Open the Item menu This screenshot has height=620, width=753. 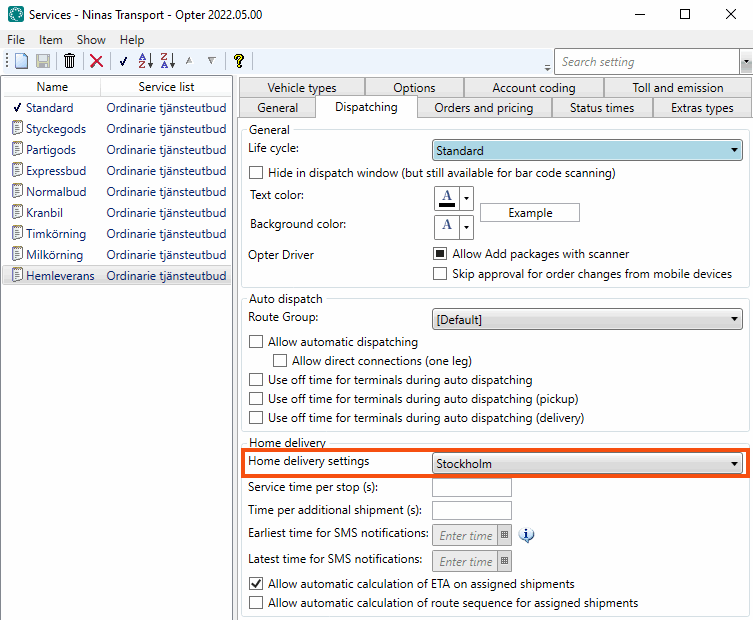[x=50, y=40]
